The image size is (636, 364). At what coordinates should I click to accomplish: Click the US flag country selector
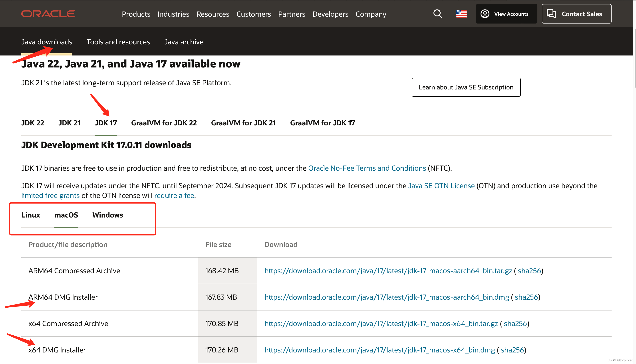click(x=461, y=14)
